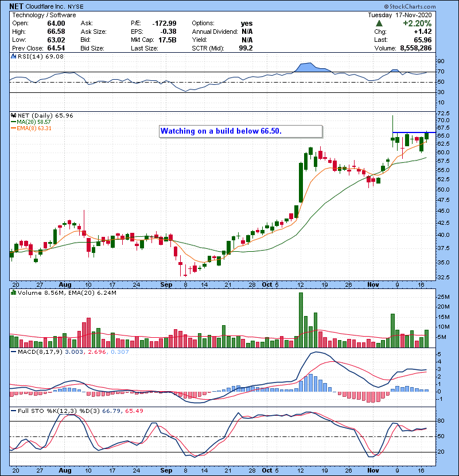459x476 pixels.
Task: Click the NET Cloudflare Inc. chart title
Action: [46, 6]
